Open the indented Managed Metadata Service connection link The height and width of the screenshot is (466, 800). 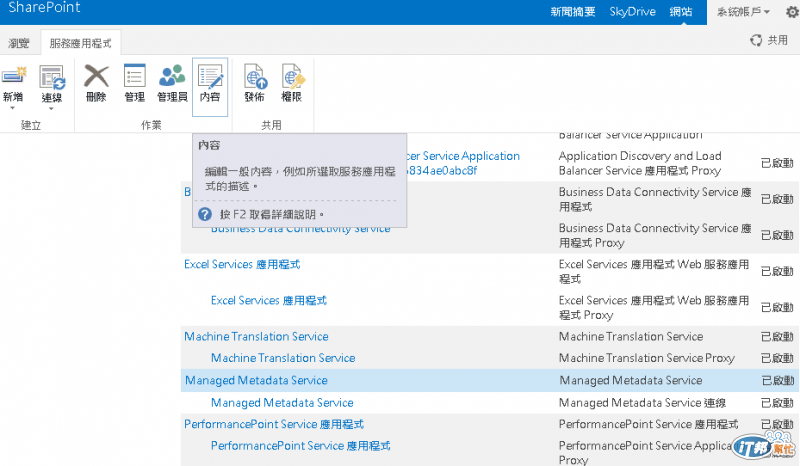pyautogui.click(x=282, y=403)
